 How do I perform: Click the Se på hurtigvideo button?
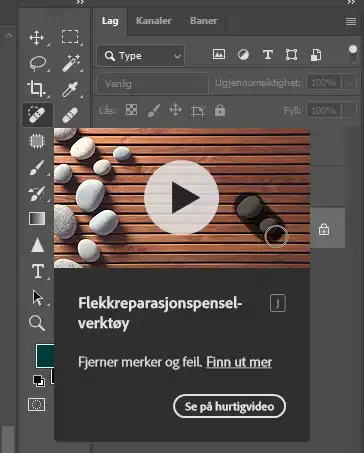pos(229,406)
